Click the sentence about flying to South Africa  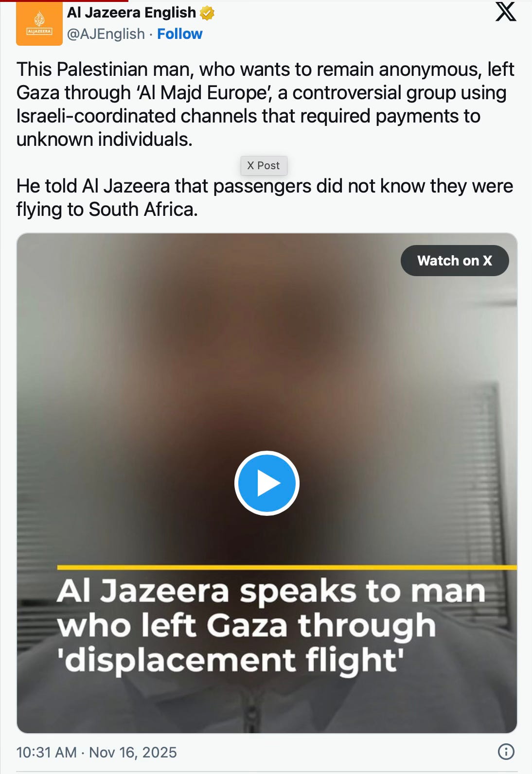point(265,197)
